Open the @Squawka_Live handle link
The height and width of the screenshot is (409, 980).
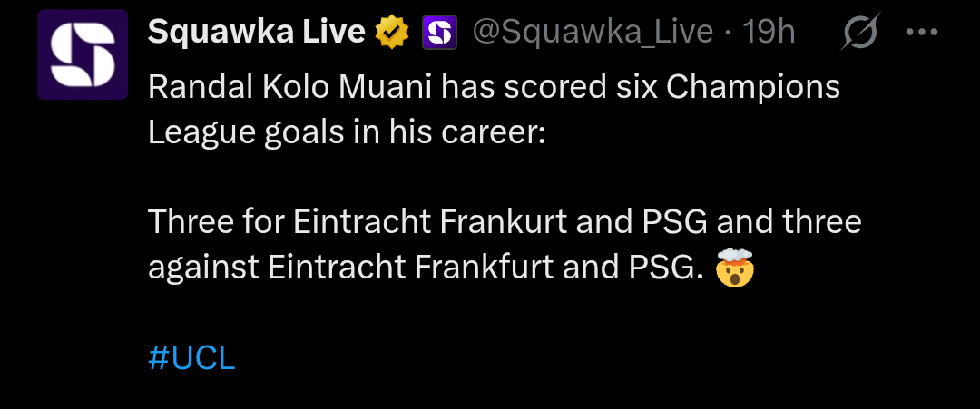click(x=593, y=34)
